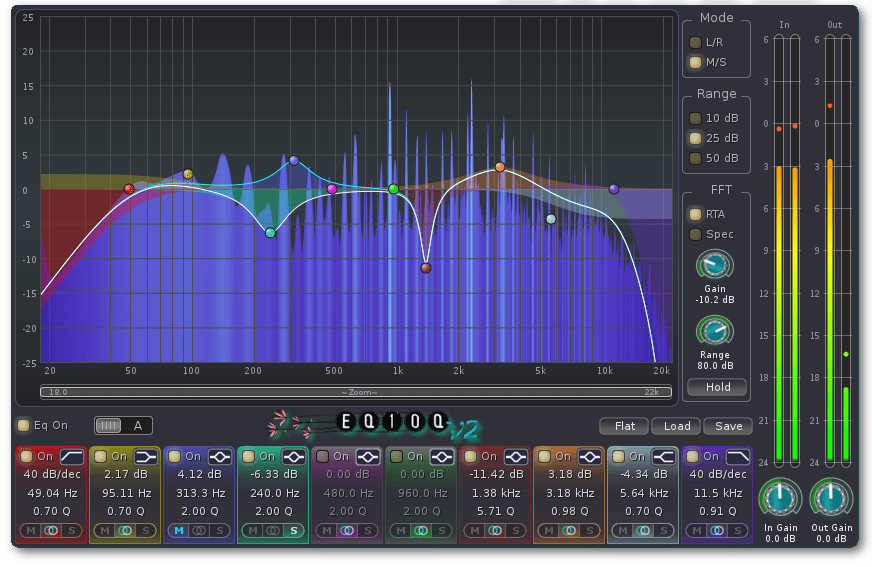Screen dimensions: 872x567
Task: Flip the A/B comparison switch
Action: point(123,426)
